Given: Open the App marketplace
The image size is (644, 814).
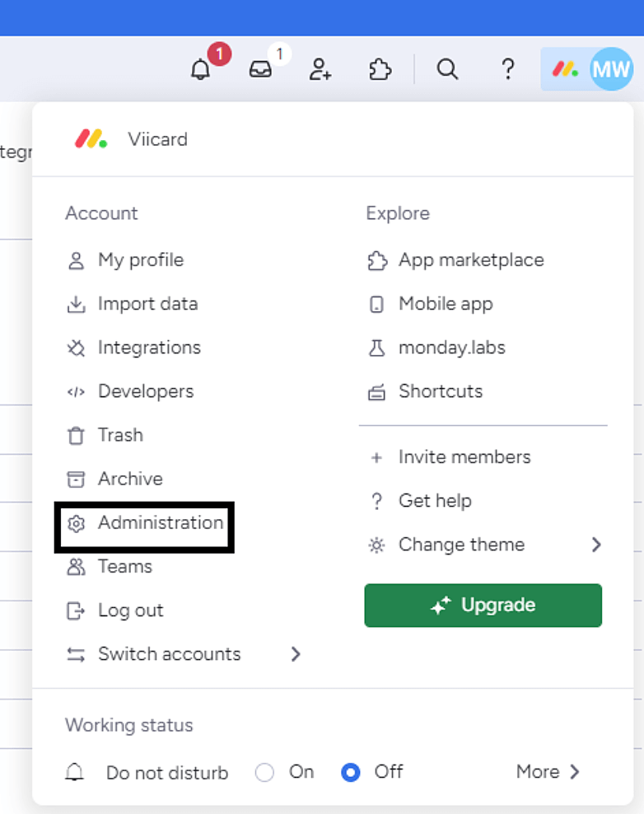Looking at the screenshot, I should (470, 260).
